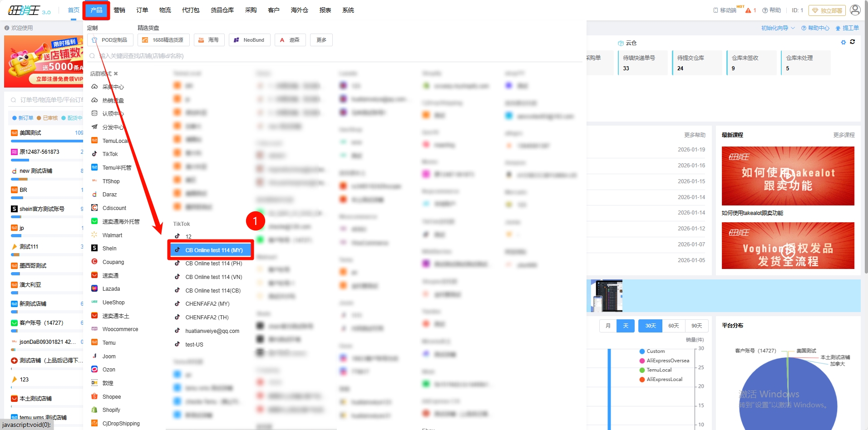Image resolution: width=868 pixels, height=430 pixels.
Task: Open the 订单 menu
Action: [x=142, y=10]
